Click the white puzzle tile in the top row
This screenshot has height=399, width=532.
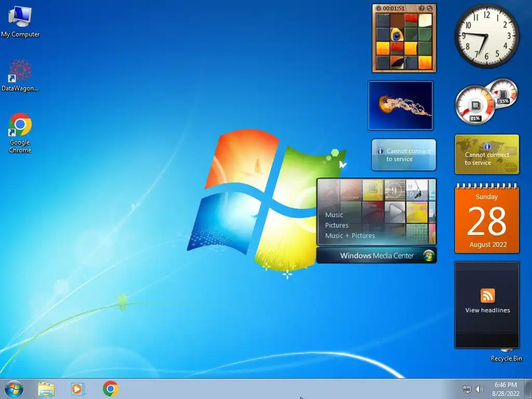[x=425, y=20]
